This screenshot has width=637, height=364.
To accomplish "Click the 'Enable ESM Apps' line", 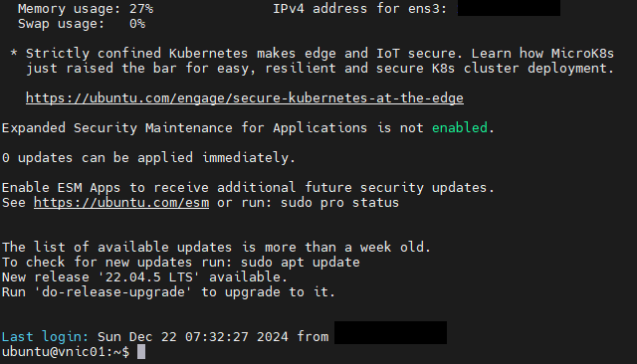I will [x=248, y=188].
